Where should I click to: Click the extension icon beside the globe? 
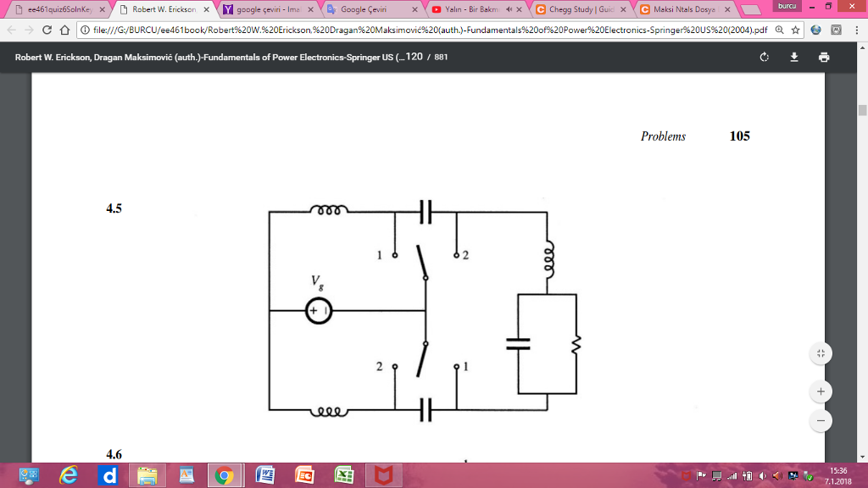coord(837,30)
